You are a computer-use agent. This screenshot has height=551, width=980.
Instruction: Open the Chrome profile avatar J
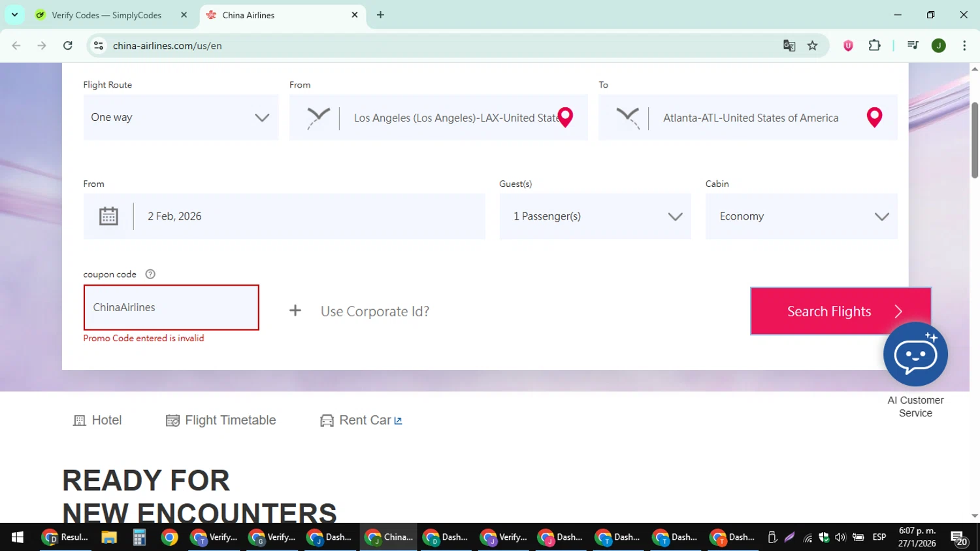pyautogui.click(x=939, y=46)
